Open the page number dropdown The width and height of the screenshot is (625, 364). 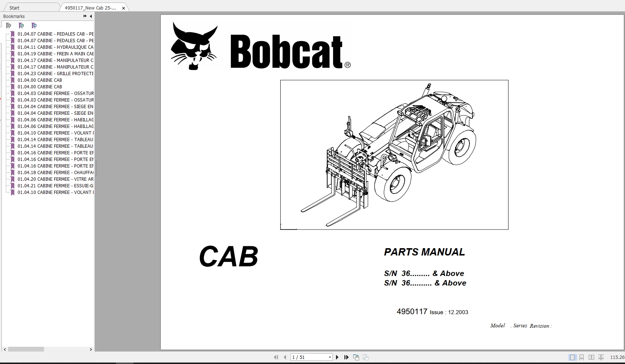[x=329, y=357]
